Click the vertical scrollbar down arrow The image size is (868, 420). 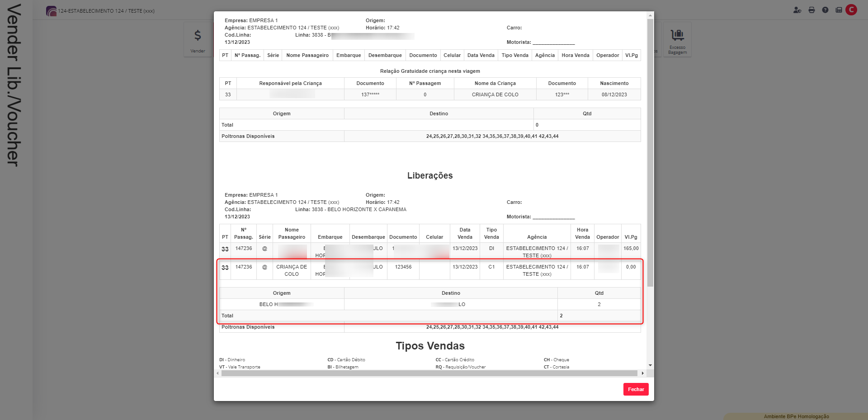pyautogui.click(x=650, y=365)
